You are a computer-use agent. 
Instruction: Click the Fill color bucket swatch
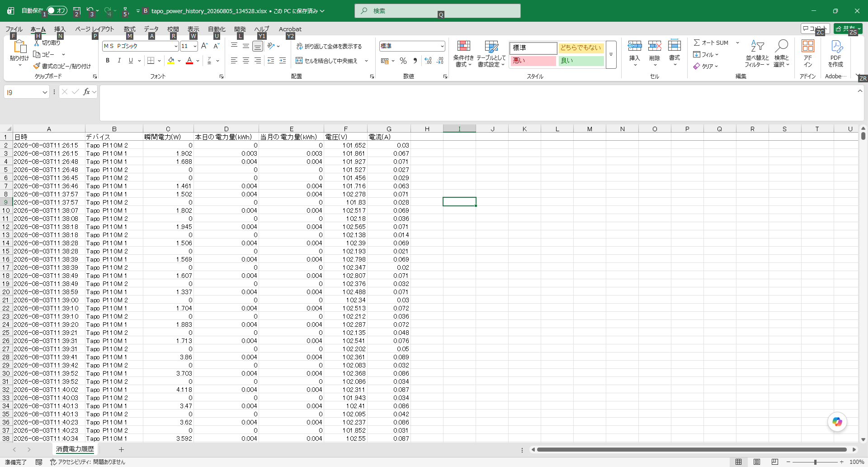point(171,61)
